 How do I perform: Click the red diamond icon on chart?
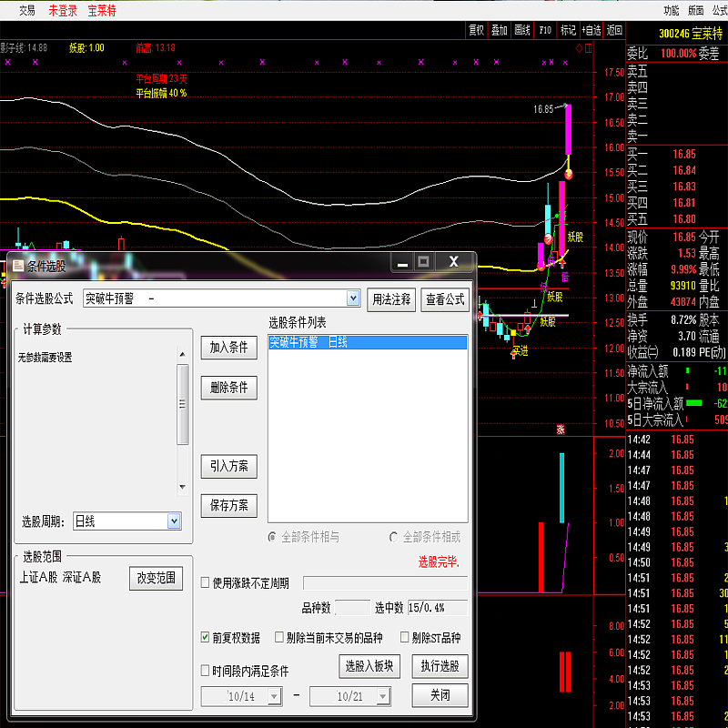point(578,46)
